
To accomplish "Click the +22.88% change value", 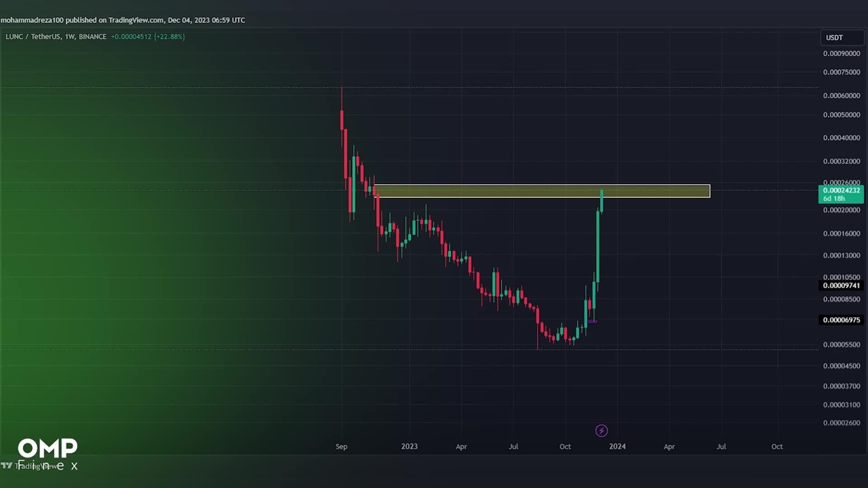I will pos(169,37).
